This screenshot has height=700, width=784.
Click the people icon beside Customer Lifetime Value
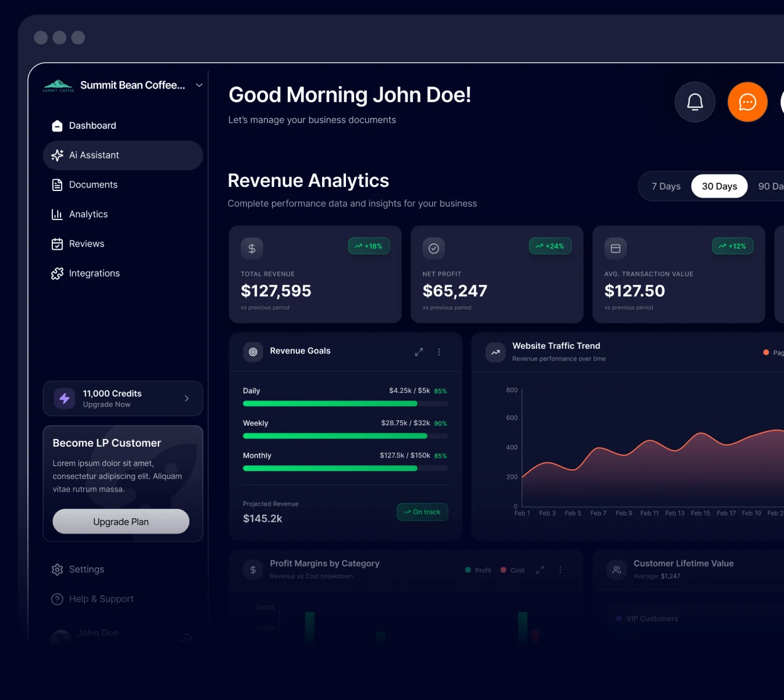point(617,570)
